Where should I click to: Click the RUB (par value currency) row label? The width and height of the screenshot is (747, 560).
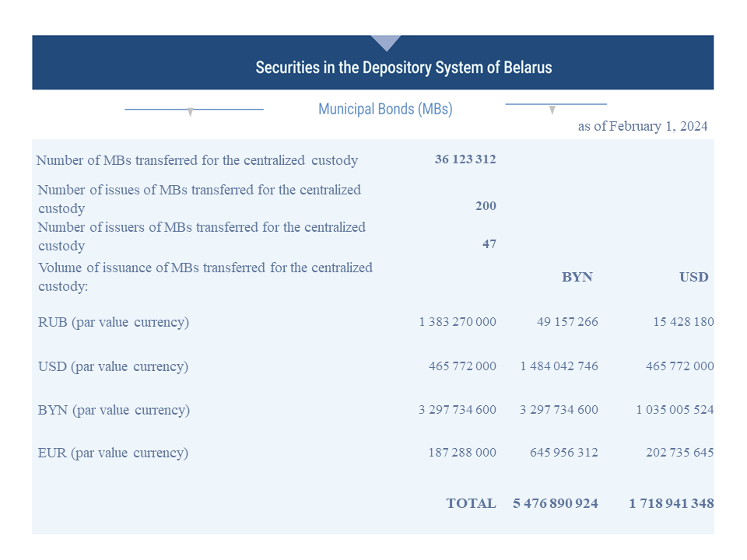click(x=114, y=322)
